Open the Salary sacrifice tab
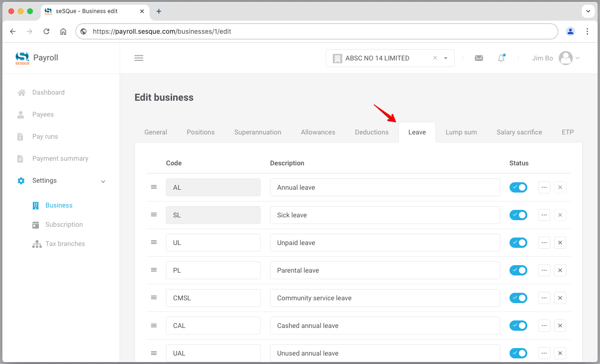This screenshot has height=364, width=600. click(x=519, y=132)
